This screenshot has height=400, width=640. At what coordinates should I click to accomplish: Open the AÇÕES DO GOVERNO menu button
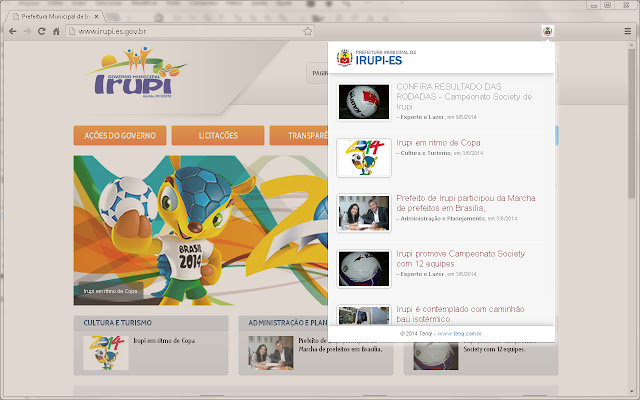pyautogui.click(x=120, y=136)
